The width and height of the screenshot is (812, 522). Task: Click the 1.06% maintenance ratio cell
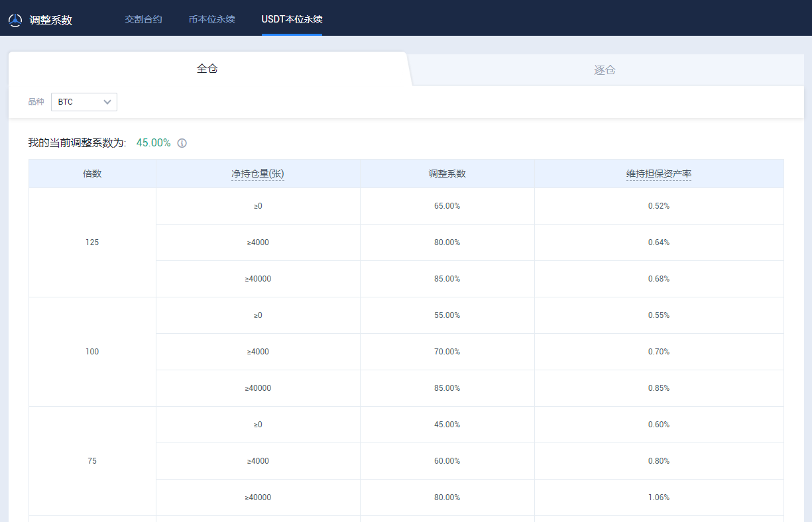(659, 497)
